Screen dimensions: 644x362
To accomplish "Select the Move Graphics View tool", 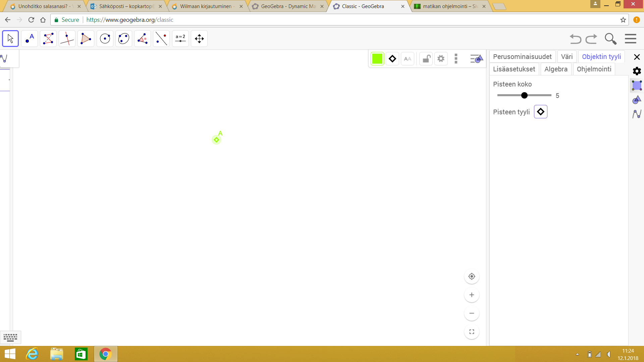I will click(199, 39).
